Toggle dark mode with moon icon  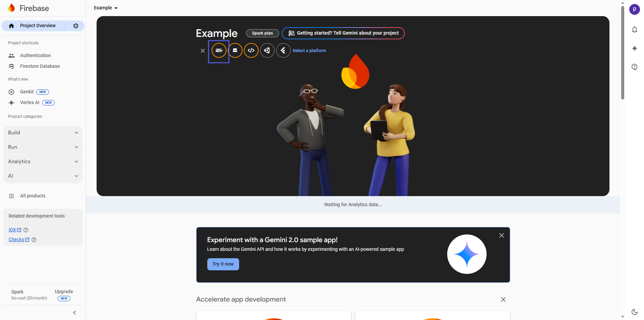coord(634,312)
